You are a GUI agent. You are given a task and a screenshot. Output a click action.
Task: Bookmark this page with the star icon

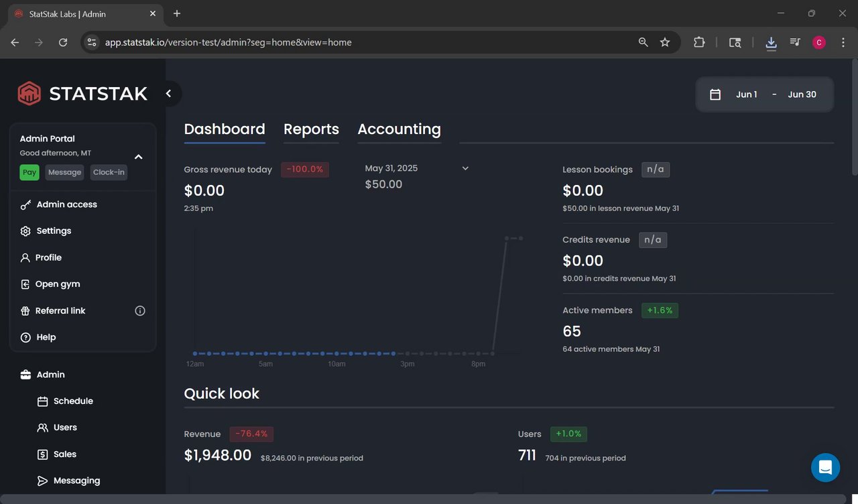click(665, 42)
